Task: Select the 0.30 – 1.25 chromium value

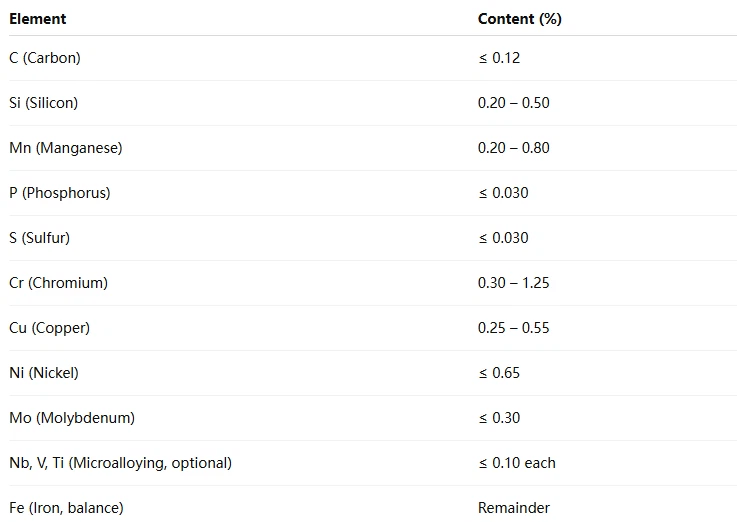Action: point(513,283)
